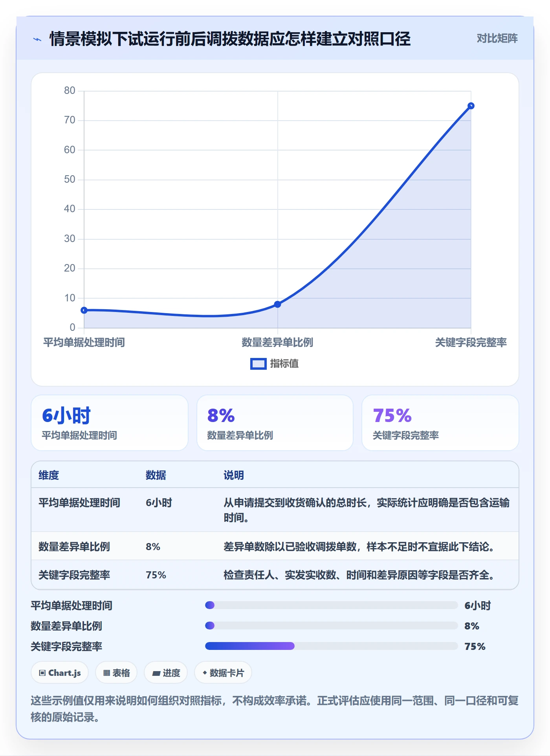The width and height of the screenshot is (550, 756).
Task: Click the 进度 tag
Action: coord(166,673)
